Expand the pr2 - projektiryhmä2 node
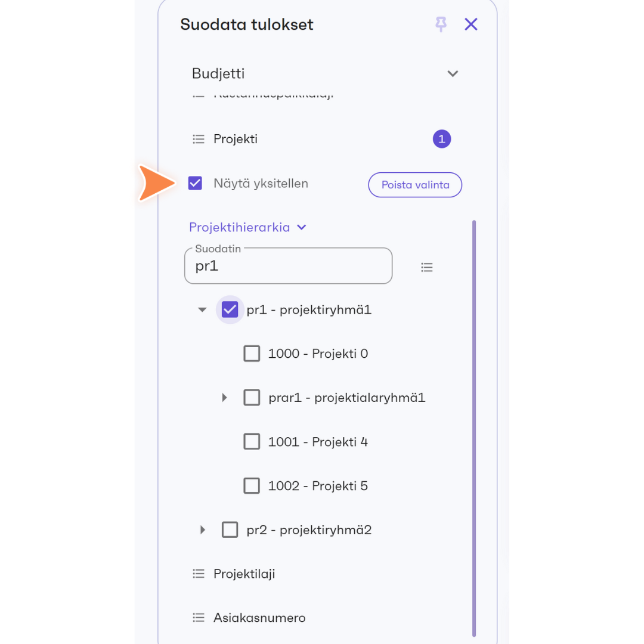Image resolution: width=644 pixels, height=644 pixels. 203,530
